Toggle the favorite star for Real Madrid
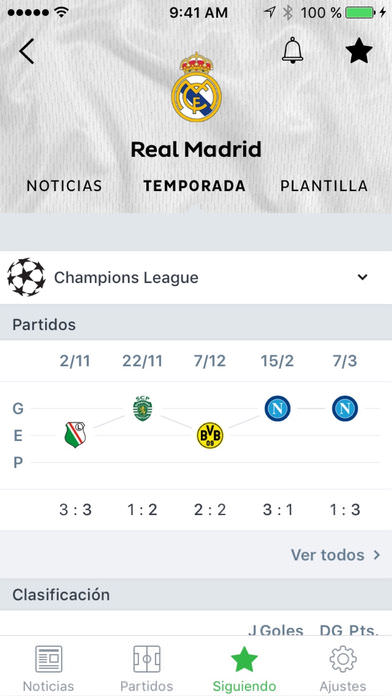The image size is (392, 696). (359, 51)
